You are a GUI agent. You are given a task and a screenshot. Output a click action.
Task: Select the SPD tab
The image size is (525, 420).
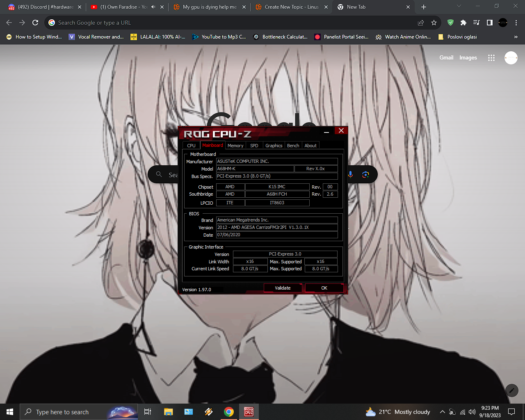point(254,146)
